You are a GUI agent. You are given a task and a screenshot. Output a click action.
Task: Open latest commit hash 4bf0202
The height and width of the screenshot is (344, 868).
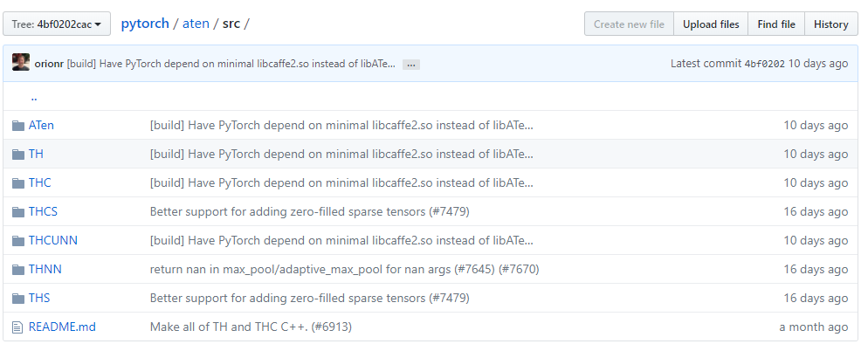764,64
